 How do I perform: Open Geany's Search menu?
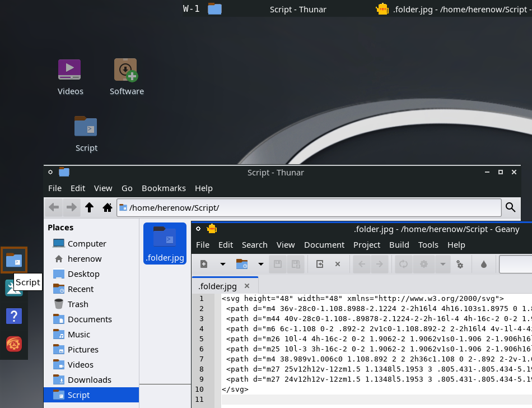coord(254,245)
